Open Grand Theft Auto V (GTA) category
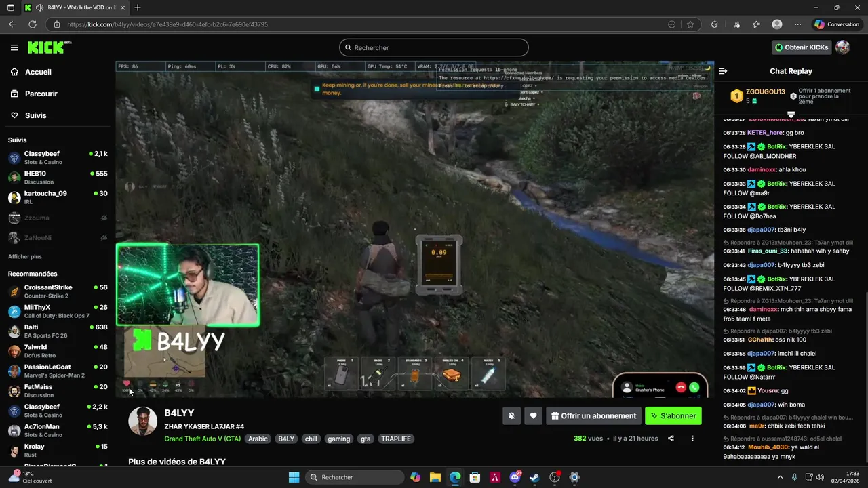868x488 pixels. pos(202,439)
